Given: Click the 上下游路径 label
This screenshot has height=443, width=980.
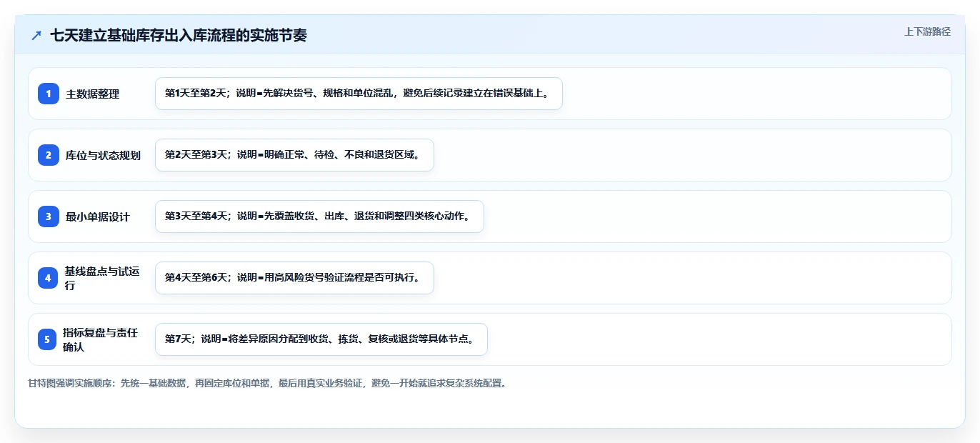Looking at the screenshot, I should [927, 31].
